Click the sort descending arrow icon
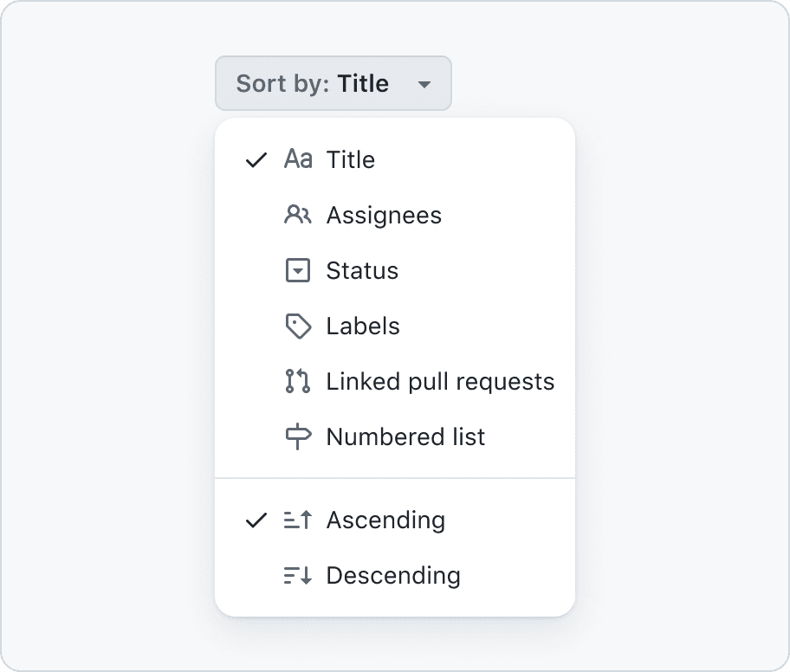 tap(298, 575)
